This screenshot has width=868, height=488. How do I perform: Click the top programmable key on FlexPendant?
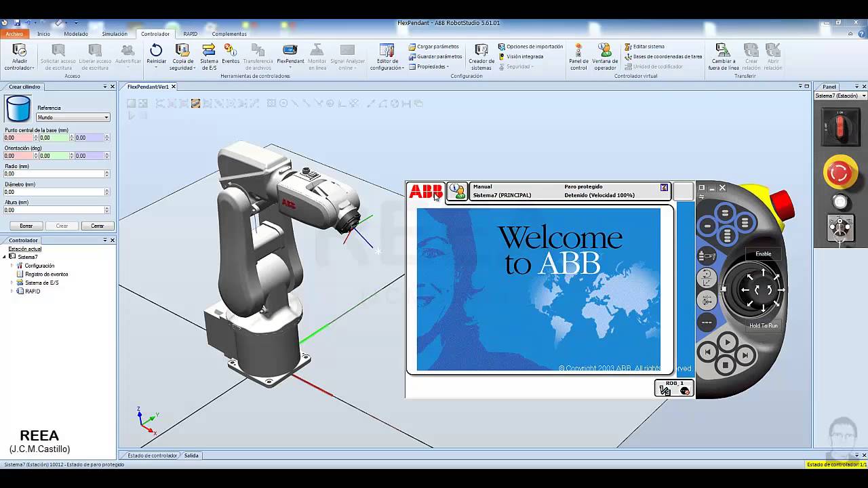[725, 213]
